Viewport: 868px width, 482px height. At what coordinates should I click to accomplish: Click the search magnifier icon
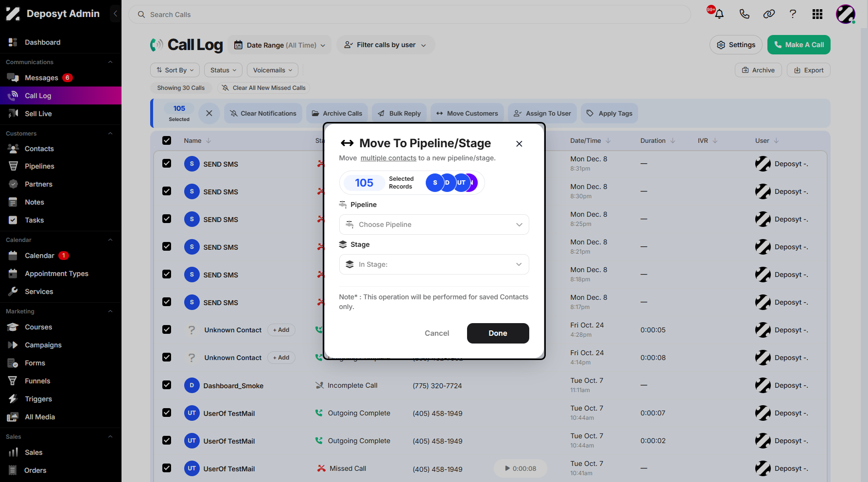tap(141, 15)
